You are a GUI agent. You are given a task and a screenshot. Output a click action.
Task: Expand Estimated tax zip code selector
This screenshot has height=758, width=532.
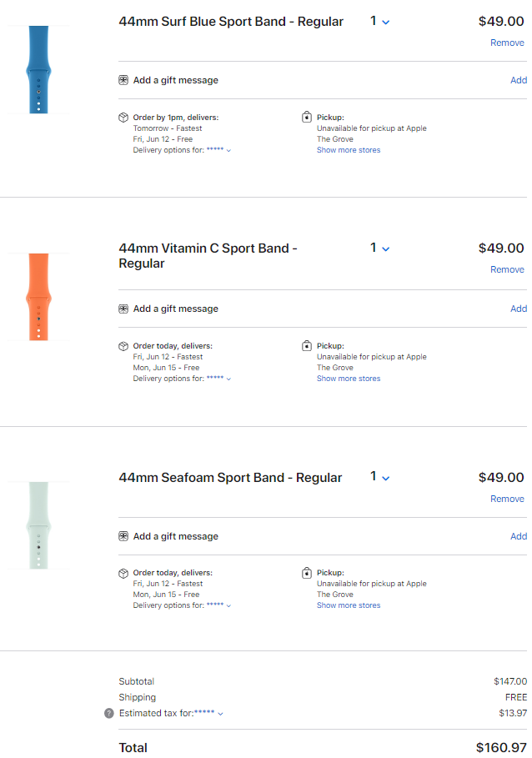pyautogui.click(x=208, y=714)
